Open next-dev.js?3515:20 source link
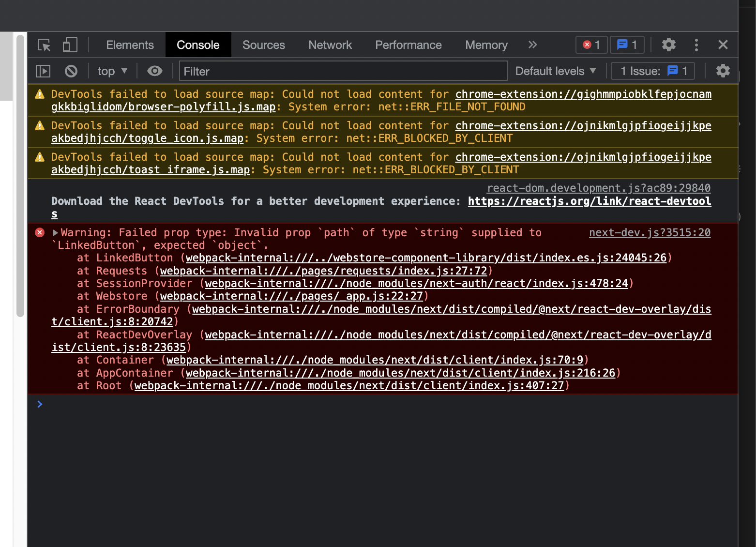The width and height of the screenshot is (756, 547). pyautogui.click(x=650, y=233)
